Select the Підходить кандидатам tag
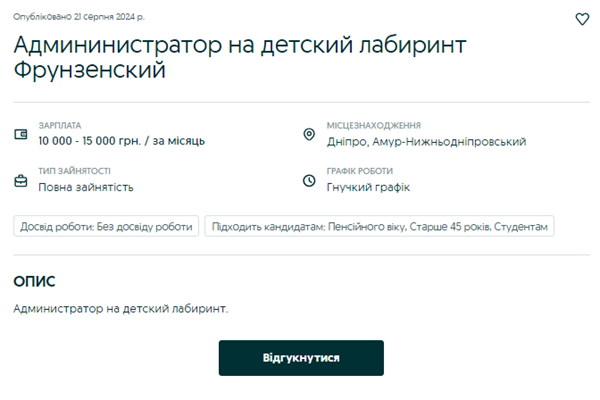The image size is (600, 400). 380,227
